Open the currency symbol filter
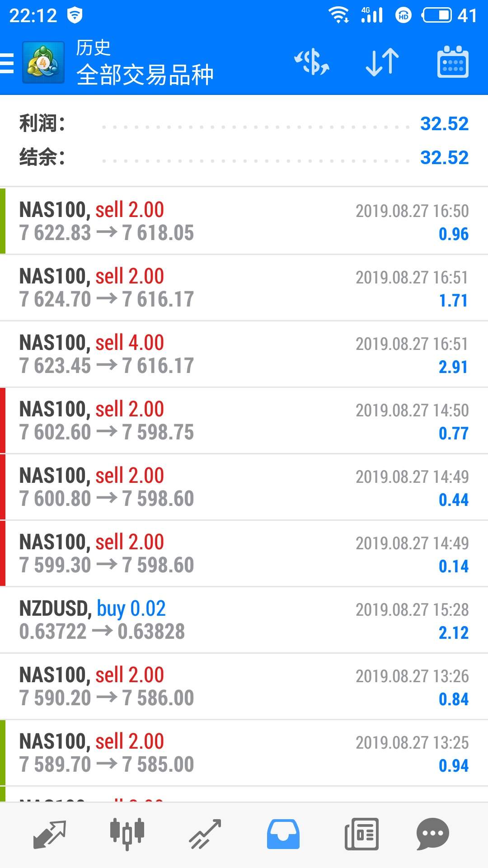 click(x=312, y=62)
